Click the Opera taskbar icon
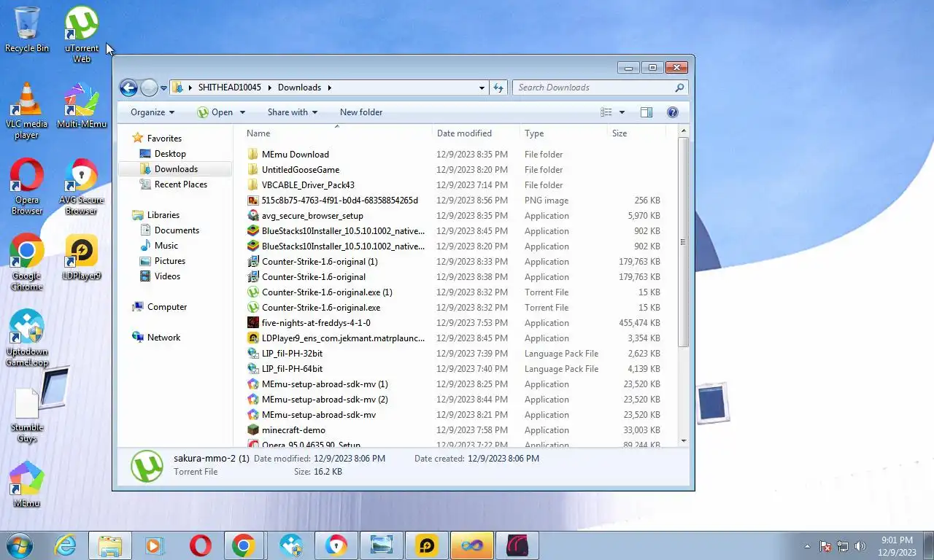Viewport: 934px width, 560px height. click(x=200, y=545)
